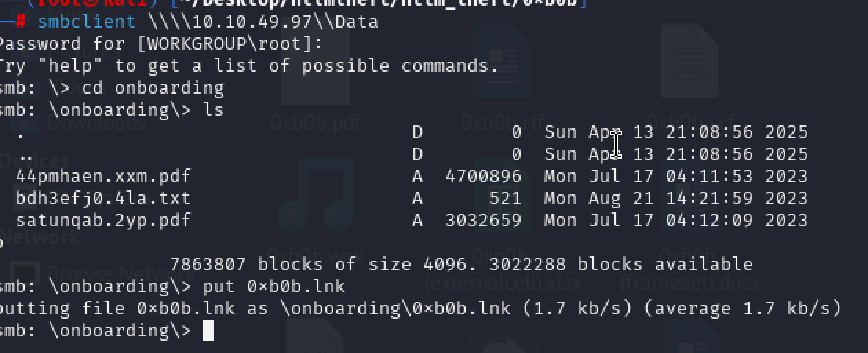Click the 'Mon Aug 21 14:21:59 2023' timestamp

tap(676, 199)
